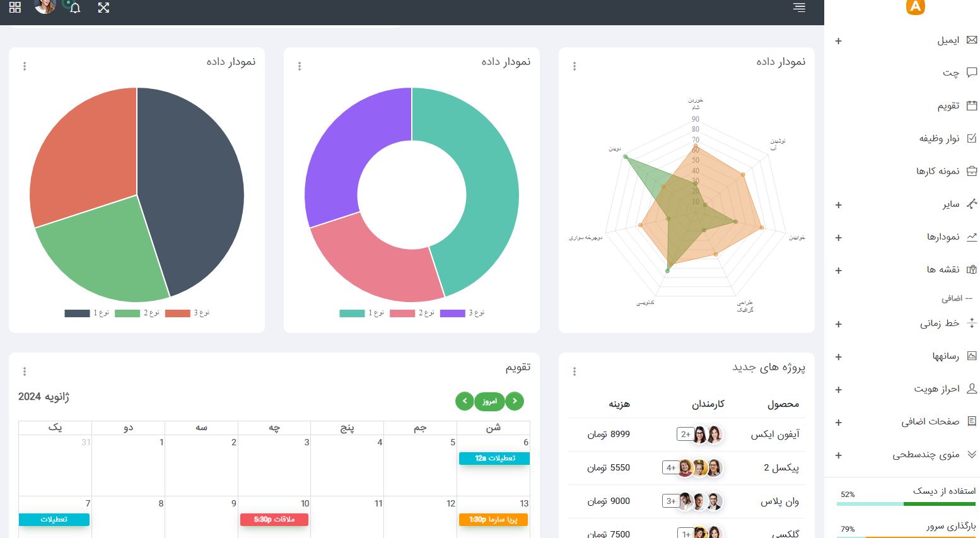
Task: Open the apps grid icon in top bar
Action: (x=15, y=8)
